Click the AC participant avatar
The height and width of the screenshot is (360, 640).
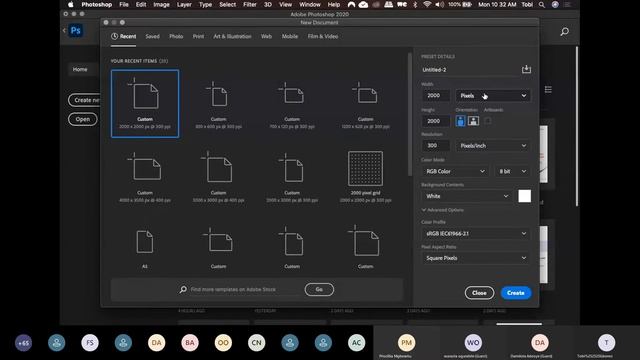[356, 343]
